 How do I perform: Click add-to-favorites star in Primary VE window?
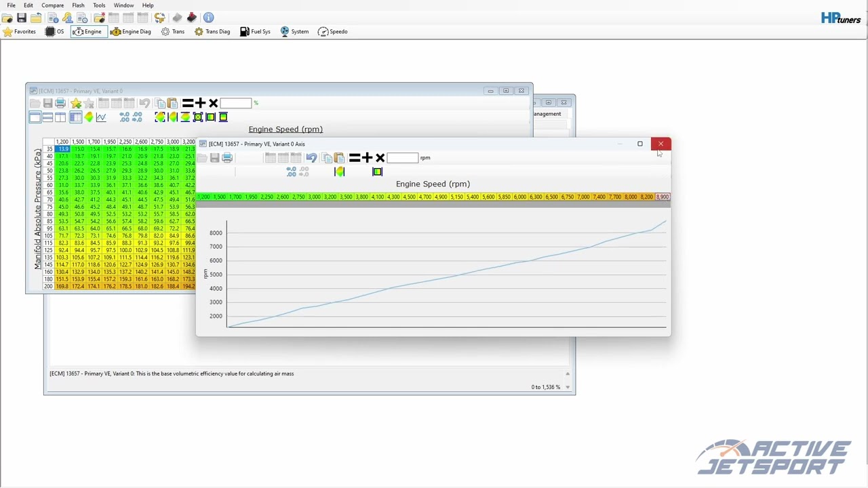tap(76, 103)
